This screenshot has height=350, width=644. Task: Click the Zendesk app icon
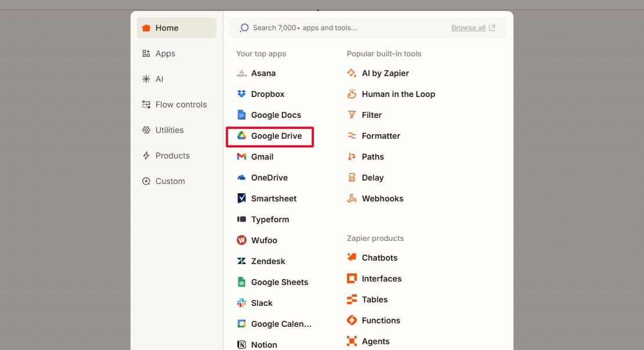[x=241, y=261]
